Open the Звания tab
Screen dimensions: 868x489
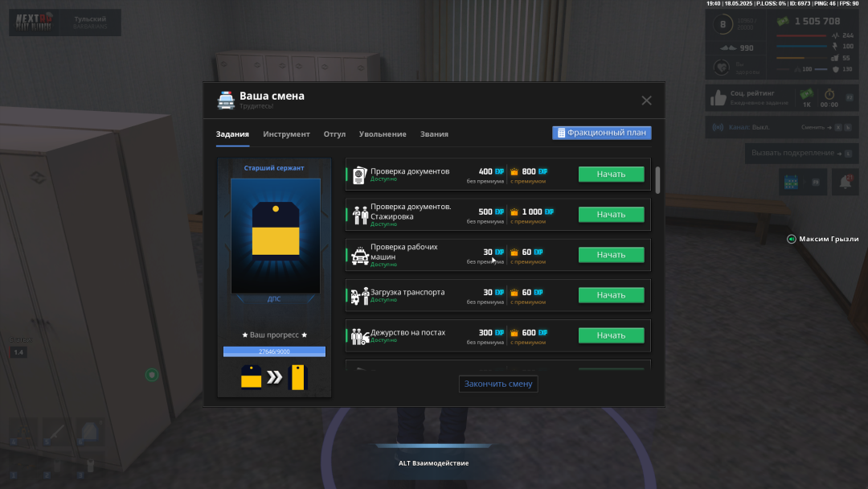434,134
